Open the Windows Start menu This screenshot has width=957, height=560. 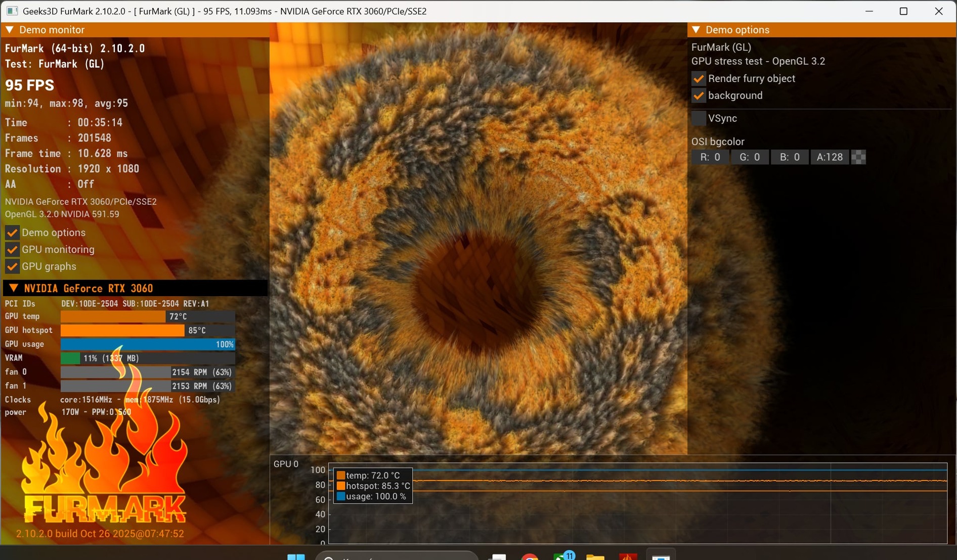296,556
